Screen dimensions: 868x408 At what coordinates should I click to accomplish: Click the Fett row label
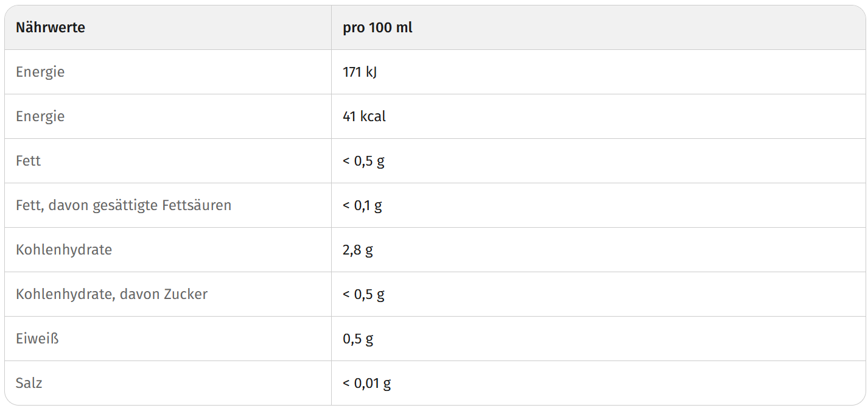coord(29,161)
